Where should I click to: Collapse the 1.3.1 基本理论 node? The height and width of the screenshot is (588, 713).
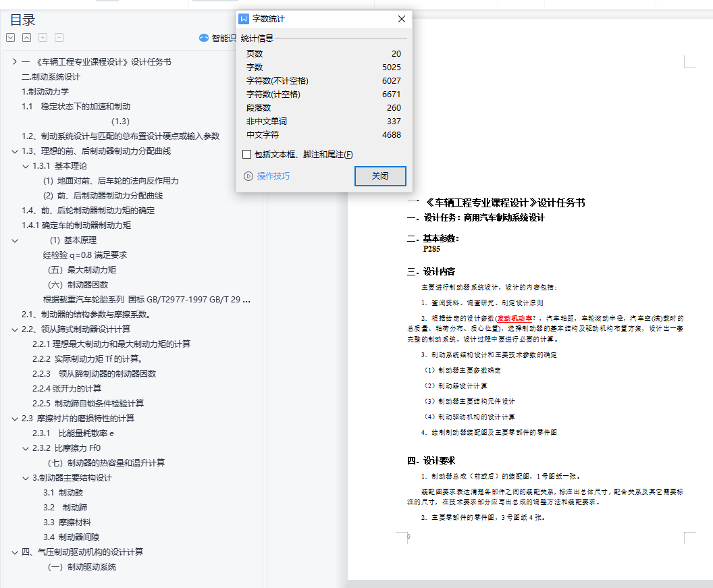pos(26,167)
